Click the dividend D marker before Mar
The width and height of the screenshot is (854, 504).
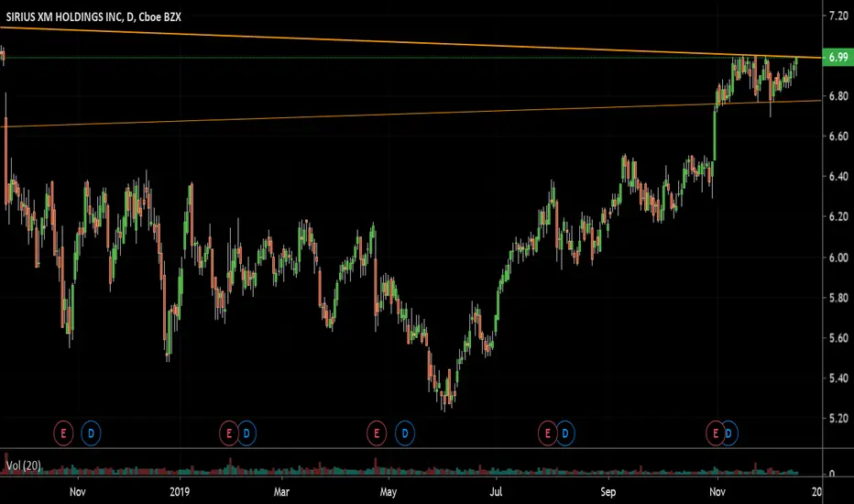coord(246,433)
